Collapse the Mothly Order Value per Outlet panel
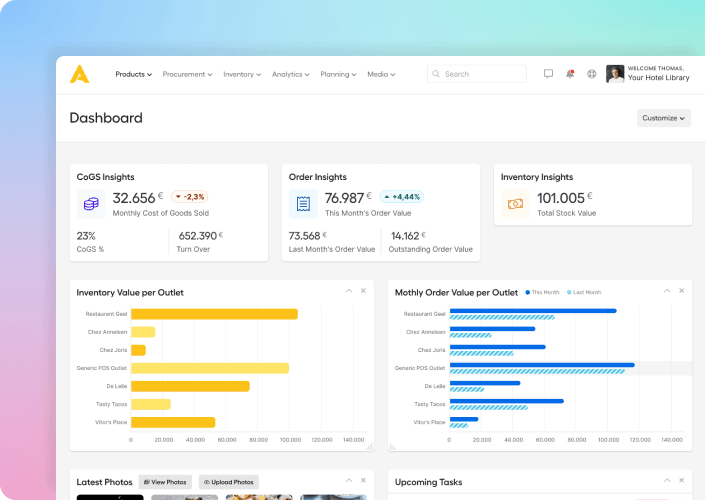Screen dimensions: 705x503 pyautogui.click(x=667, y=291)
